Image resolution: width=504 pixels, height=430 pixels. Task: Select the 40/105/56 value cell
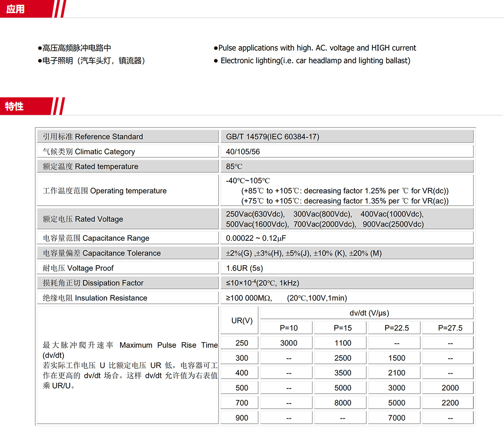point(347,151)
